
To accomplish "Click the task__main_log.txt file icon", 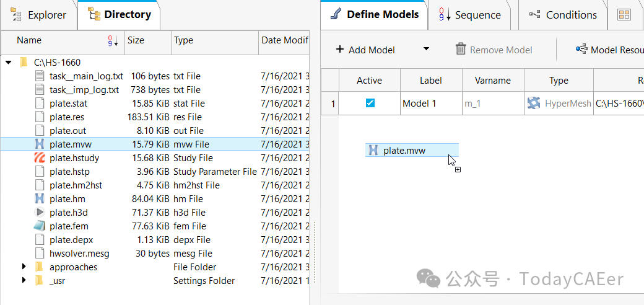I will click(40, 76).
